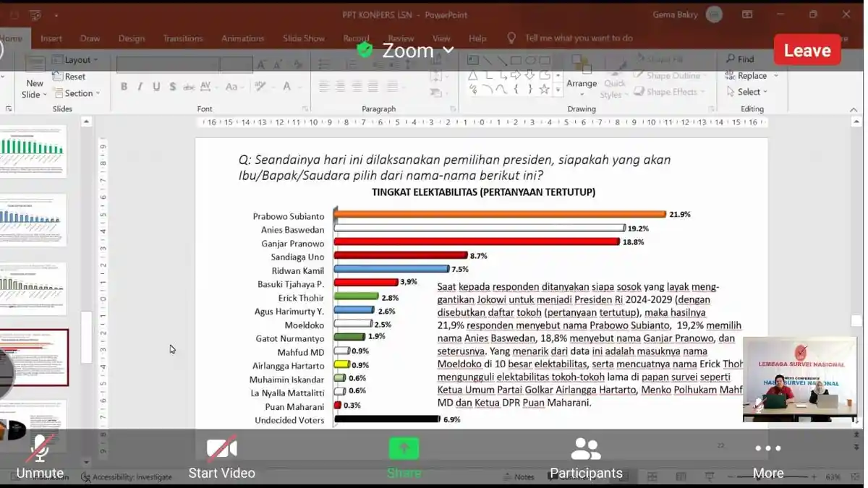This screenshot has height=488, width=868.
Task: Switch to the Draw ribbon tab
Action: [90, 38]
